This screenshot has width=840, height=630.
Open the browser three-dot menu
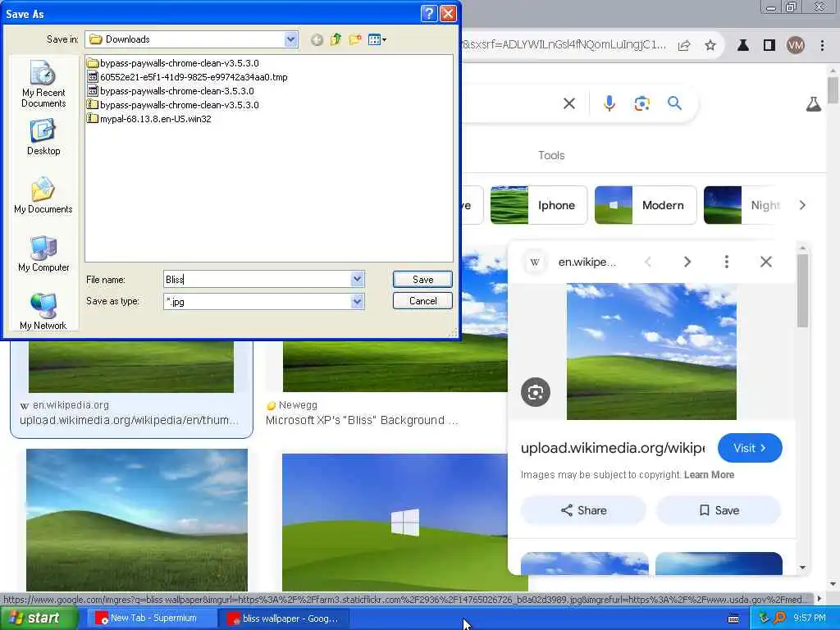[822, 46]
